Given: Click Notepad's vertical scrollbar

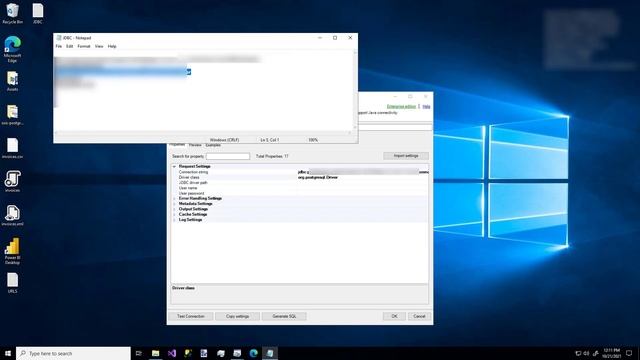Looking at the screenshot, I should 355,90.
